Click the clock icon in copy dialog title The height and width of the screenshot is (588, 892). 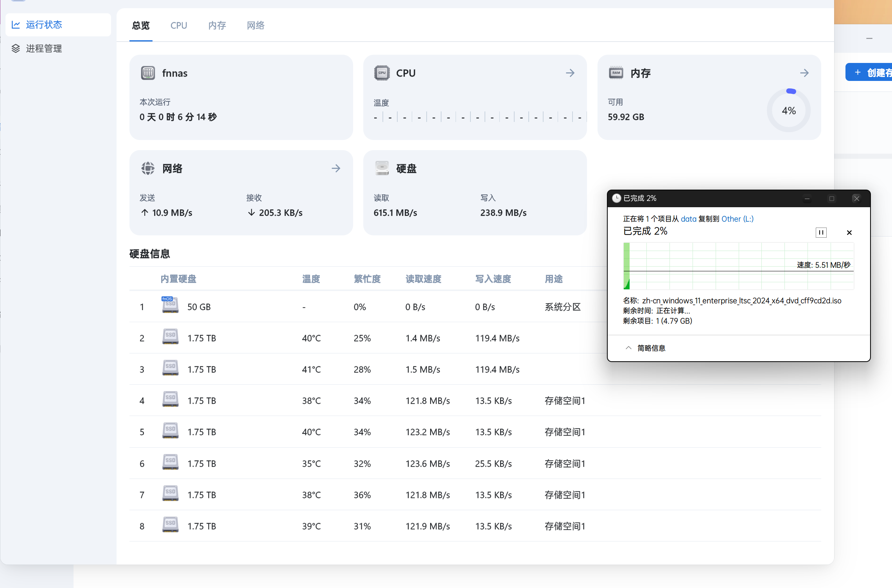pyautogui.click(x=617, y=198)
